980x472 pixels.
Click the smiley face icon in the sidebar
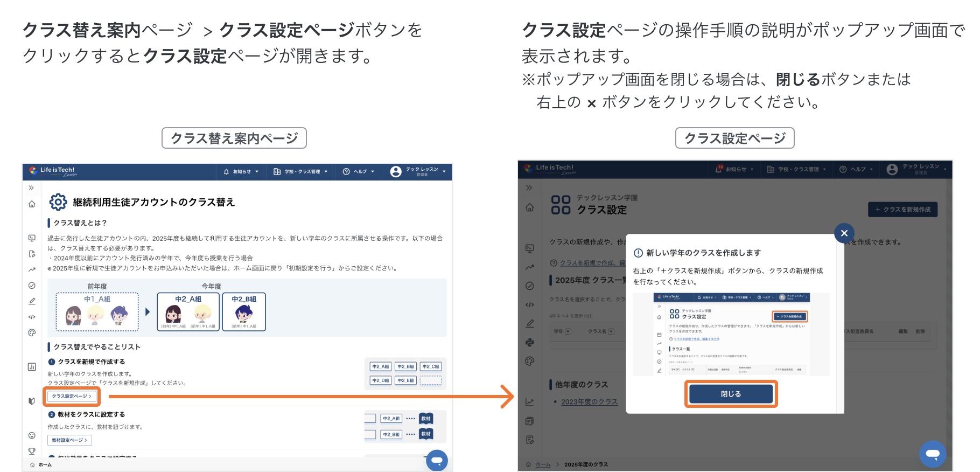32,435
